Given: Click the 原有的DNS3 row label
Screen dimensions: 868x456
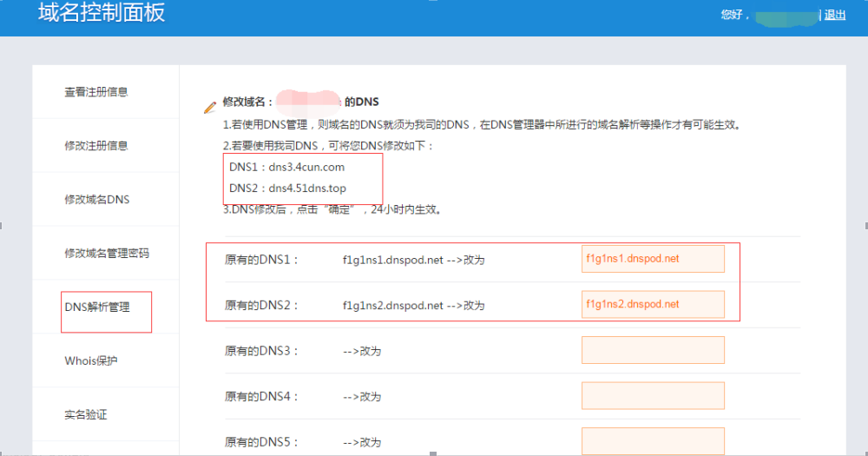Looking at the screenshot, I should click(261, 351).
